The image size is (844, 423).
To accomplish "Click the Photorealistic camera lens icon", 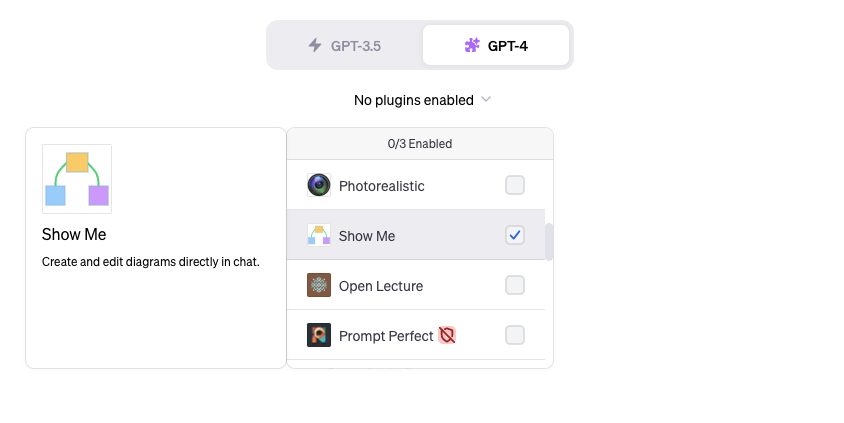I will (x=319, y=185).
